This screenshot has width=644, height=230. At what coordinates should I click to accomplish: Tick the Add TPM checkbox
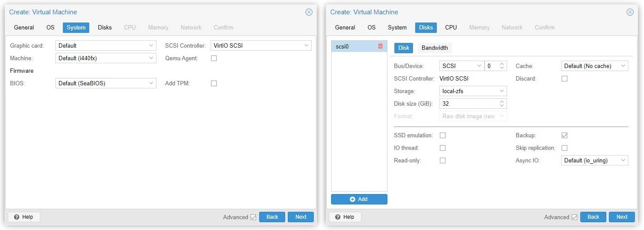[214, 83]
